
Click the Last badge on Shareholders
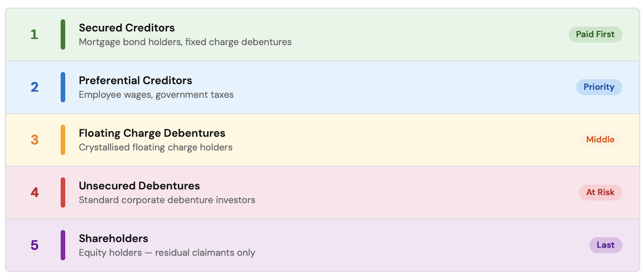point(605,245)
